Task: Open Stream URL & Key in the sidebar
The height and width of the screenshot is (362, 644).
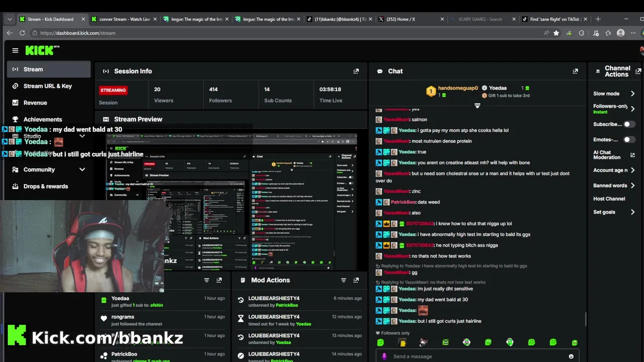Action: (x=48, y=86)
